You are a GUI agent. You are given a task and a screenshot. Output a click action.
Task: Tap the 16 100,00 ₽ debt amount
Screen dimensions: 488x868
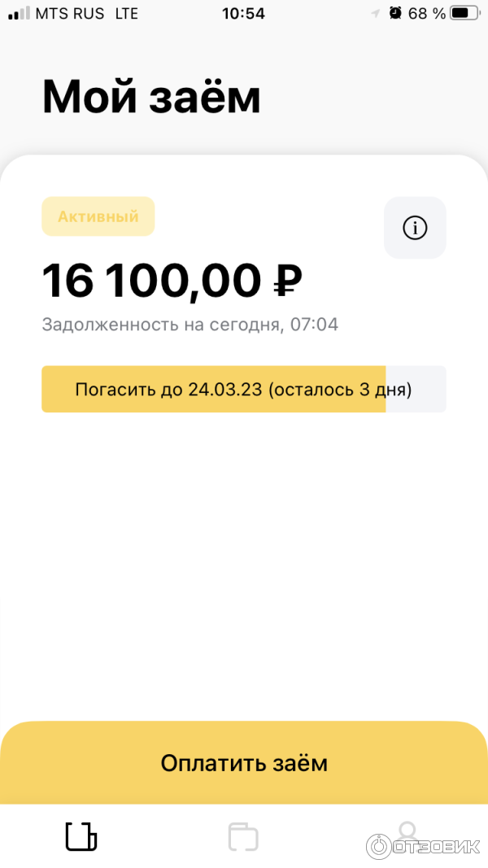coord(172,281)
